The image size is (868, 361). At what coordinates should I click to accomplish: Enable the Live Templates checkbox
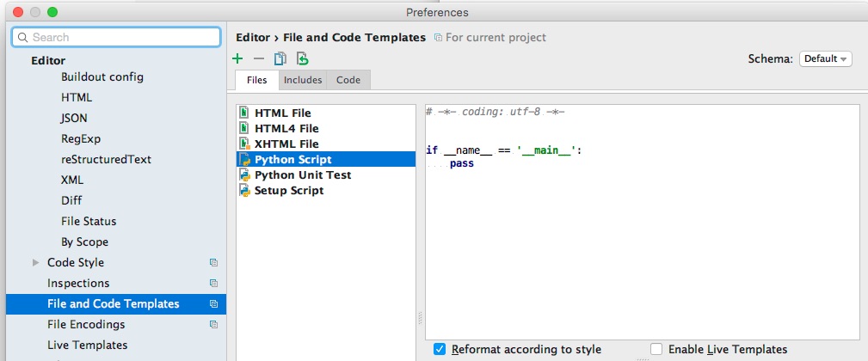656,349
